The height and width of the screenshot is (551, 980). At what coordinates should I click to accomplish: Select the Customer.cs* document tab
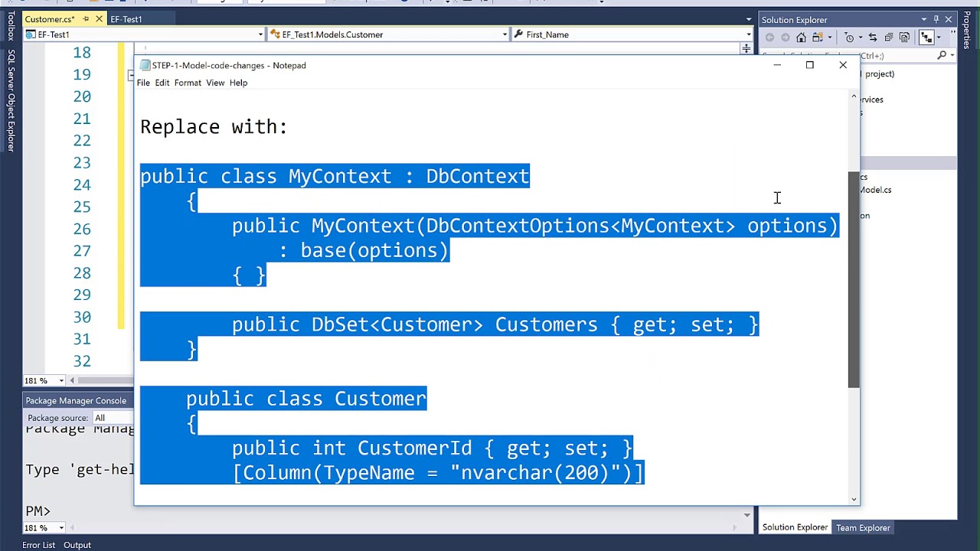click(x=50, y=19)
